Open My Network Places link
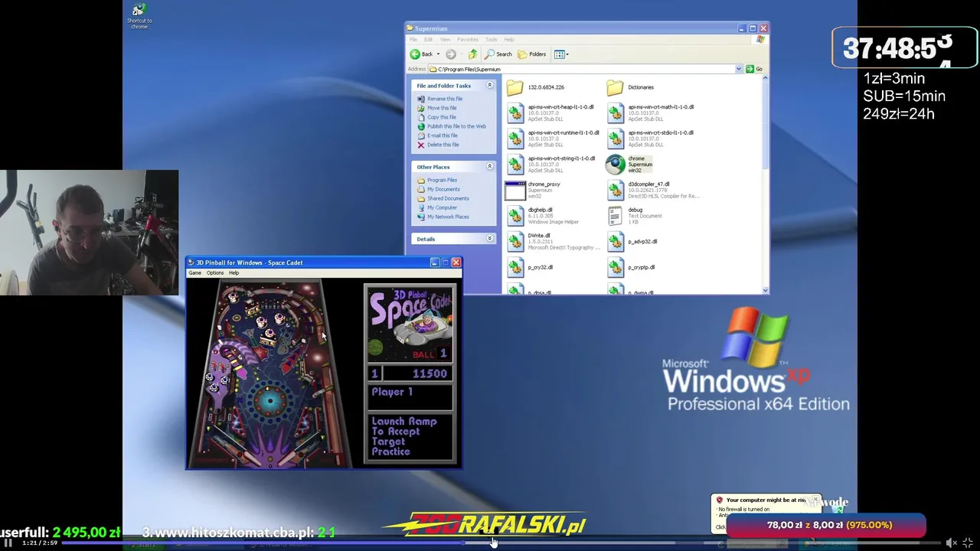This screenshot has height=551, width=980. pyautogui.click(x=443, y=217)
